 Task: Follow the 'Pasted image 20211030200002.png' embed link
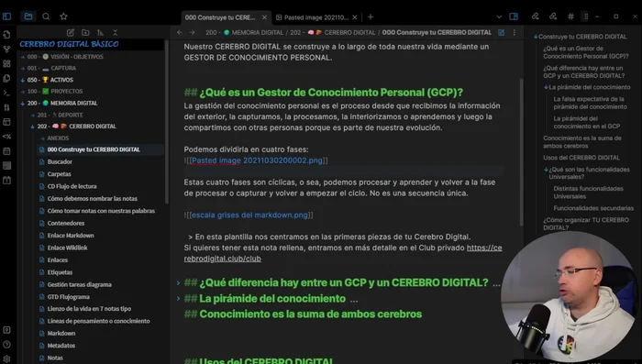click(257, 160)
